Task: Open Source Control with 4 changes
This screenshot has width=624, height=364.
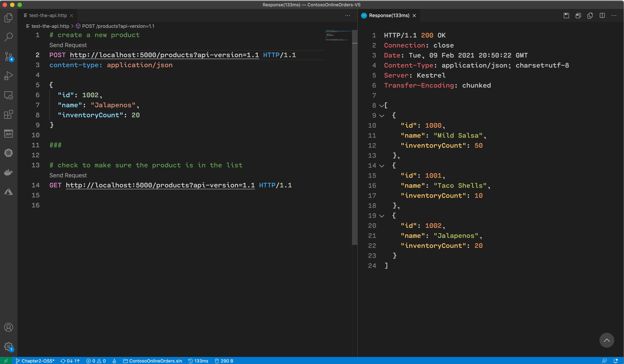Action: (x=8, y=56)
